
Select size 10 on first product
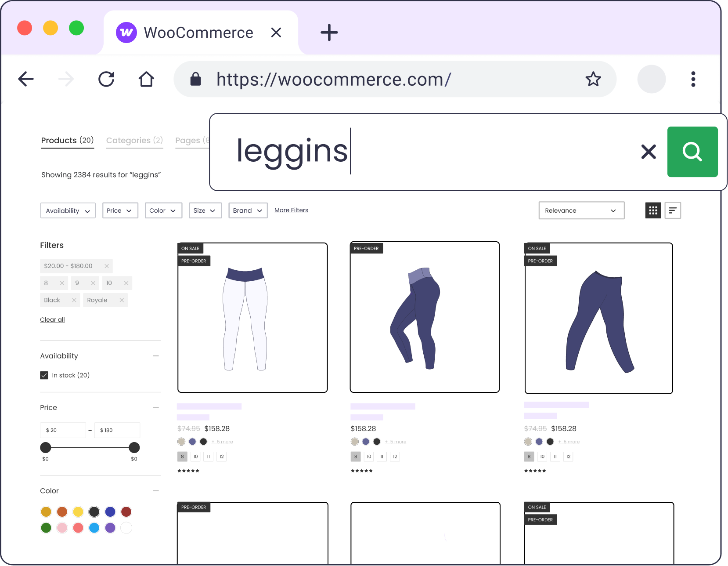(195, 457)
